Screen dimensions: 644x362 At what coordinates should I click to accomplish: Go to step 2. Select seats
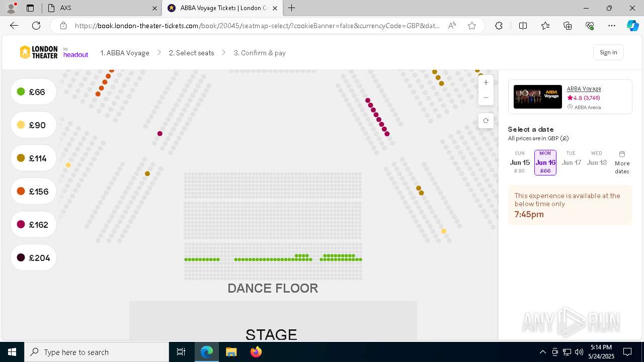(x=191, y=53)
